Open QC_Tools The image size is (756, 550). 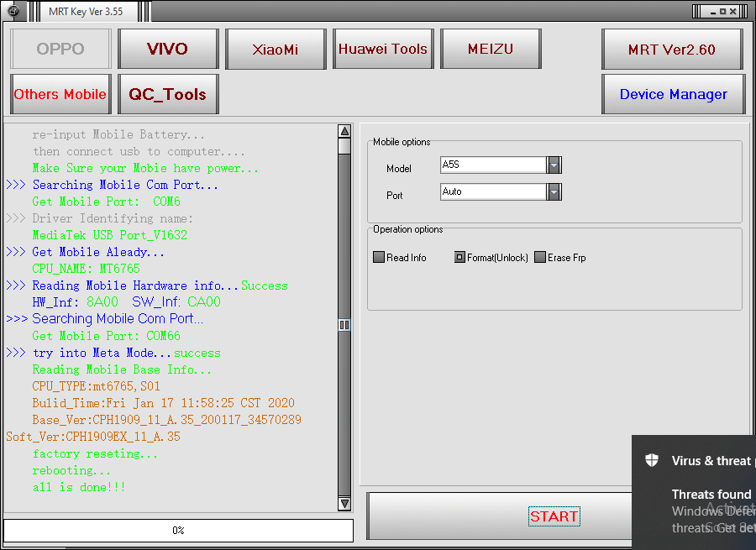point(168,94)
